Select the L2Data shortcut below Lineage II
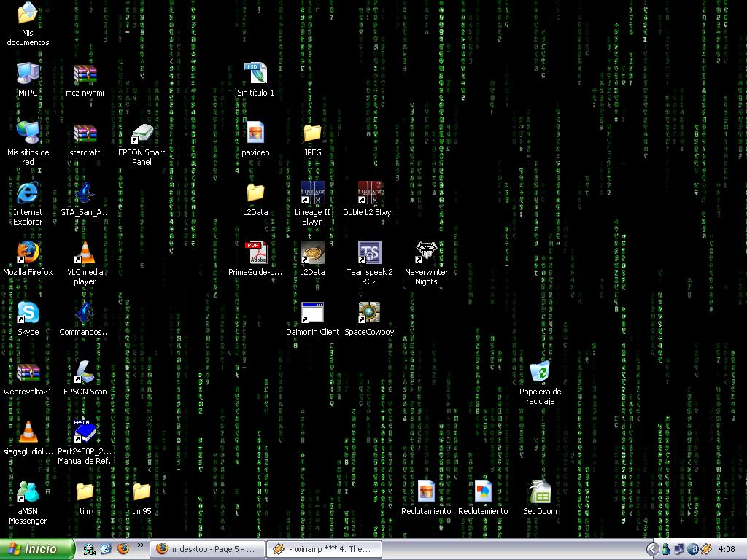This screenshot has width=747, height=560. pos(312,259)
